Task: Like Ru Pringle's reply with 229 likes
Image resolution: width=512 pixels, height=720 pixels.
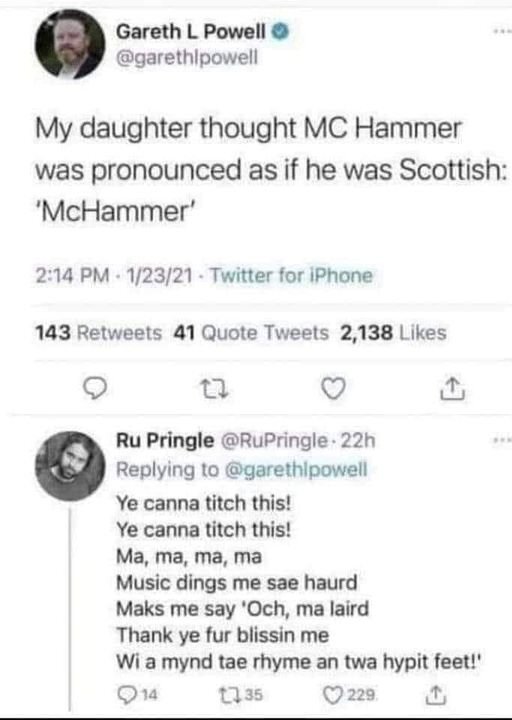Action: click(351, 695)
